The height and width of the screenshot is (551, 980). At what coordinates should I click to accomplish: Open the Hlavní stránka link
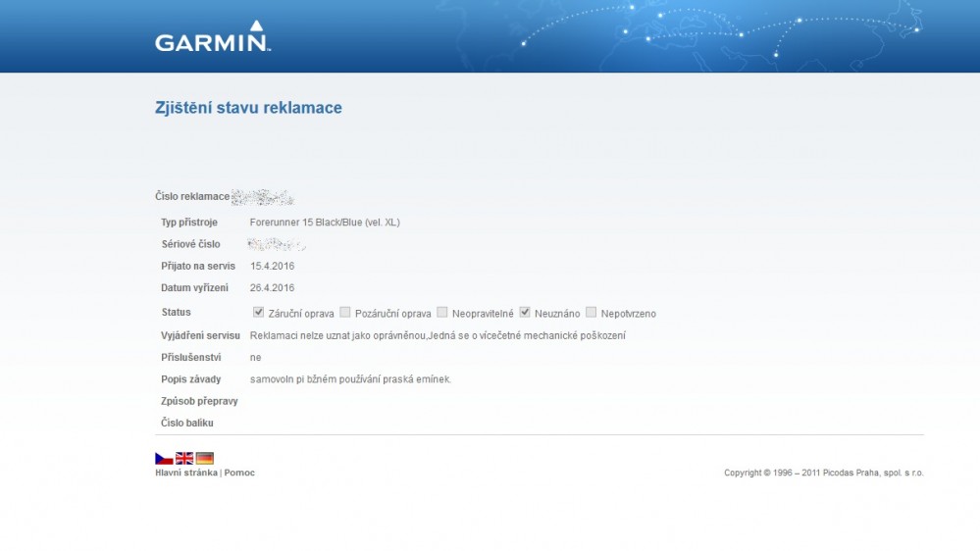pos(185,473)
